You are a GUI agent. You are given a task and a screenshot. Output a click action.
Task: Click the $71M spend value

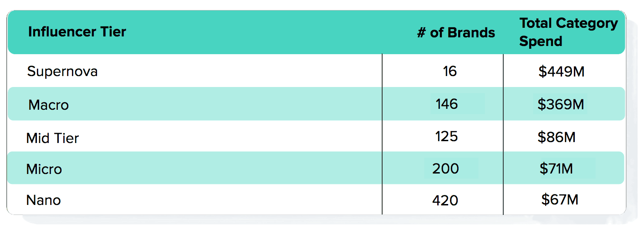point(556,169)
